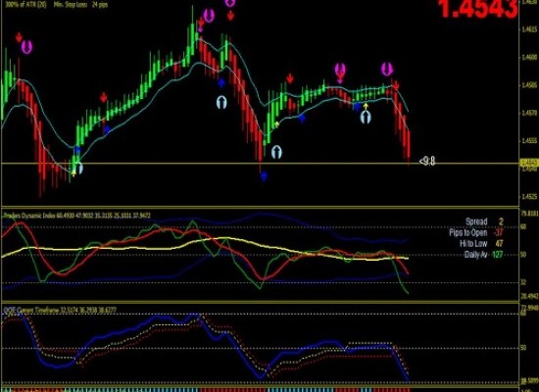Screen dimensions: 539x392
Task: Select the red down arrow at far left top
Action: click(19, 37)
